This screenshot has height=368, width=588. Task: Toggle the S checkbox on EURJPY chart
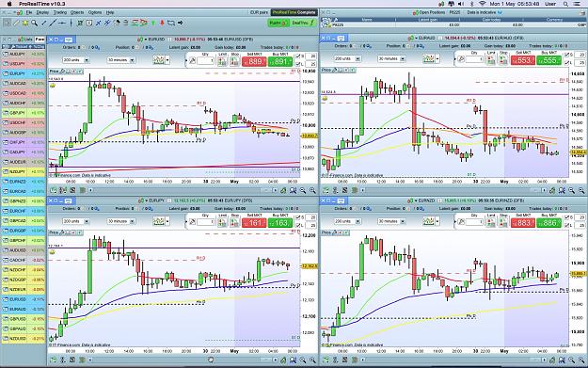[298, 217]
